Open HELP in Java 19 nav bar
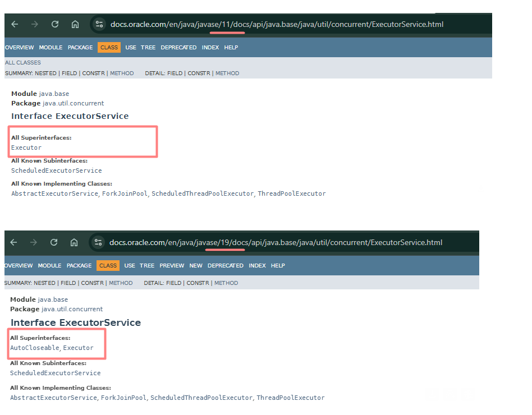Screen dimensions: 532x415 point(278,265)
